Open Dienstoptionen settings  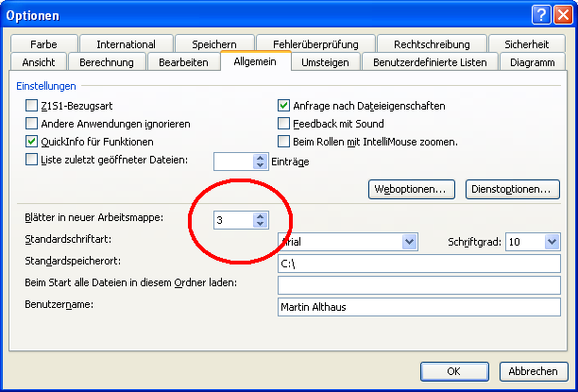pos(510,189)
